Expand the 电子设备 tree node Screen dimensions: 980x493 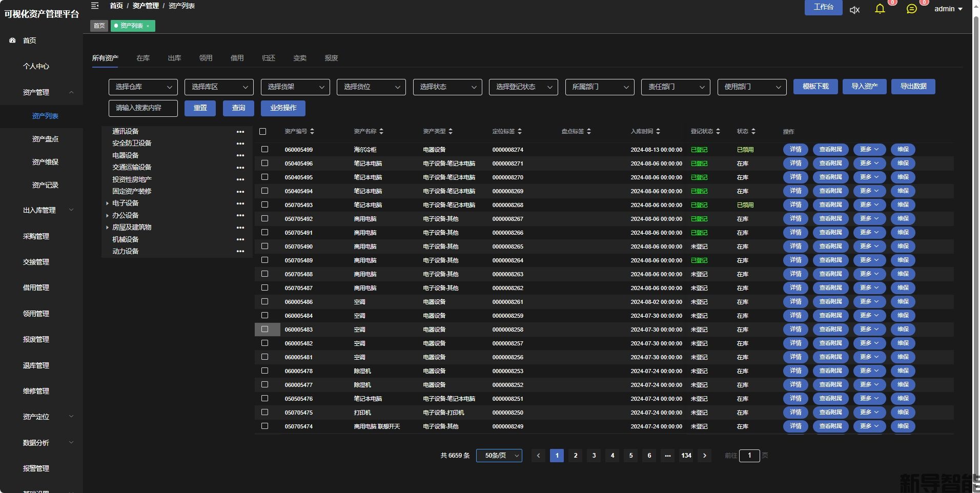click(x=107, y=203)
